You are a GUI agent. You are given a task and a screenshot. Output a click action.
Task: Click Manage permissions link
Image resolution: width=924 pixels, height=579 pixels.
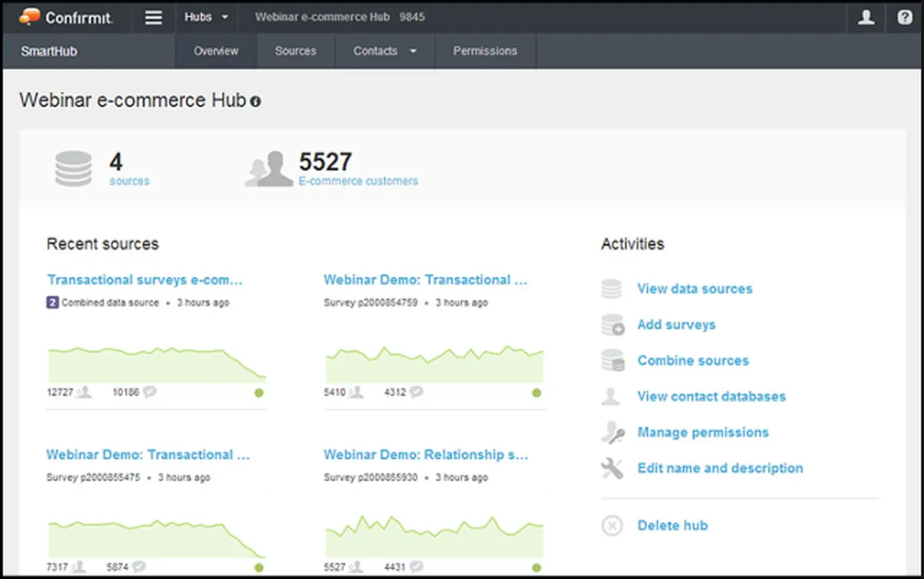pyautogui.click(x=703, y=433)
